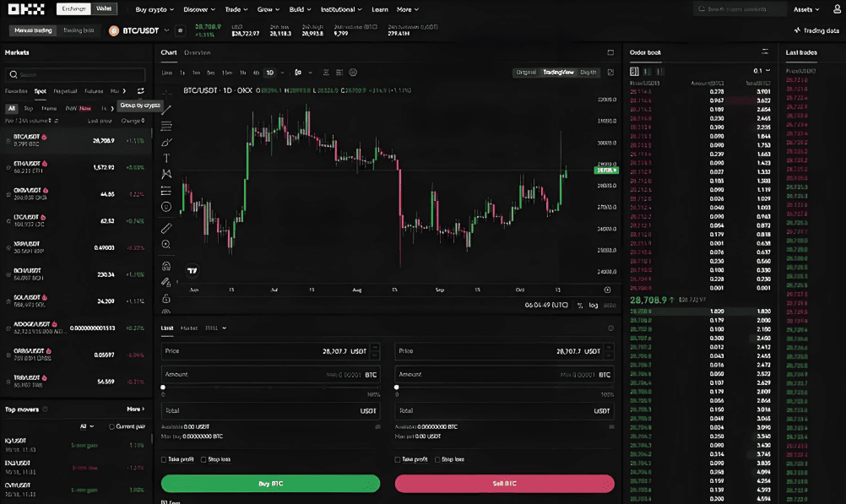The width and height of the screenshot is (846, 504).
Task: Expand the Assets dropdown in header
Action: click(x=806, y=9)
